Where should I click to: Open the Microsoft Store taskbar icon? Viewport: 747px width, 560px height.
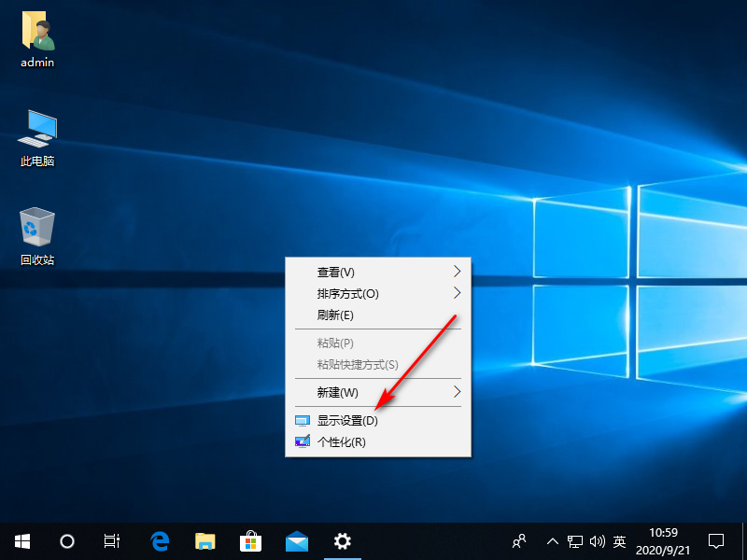[250, 541]
